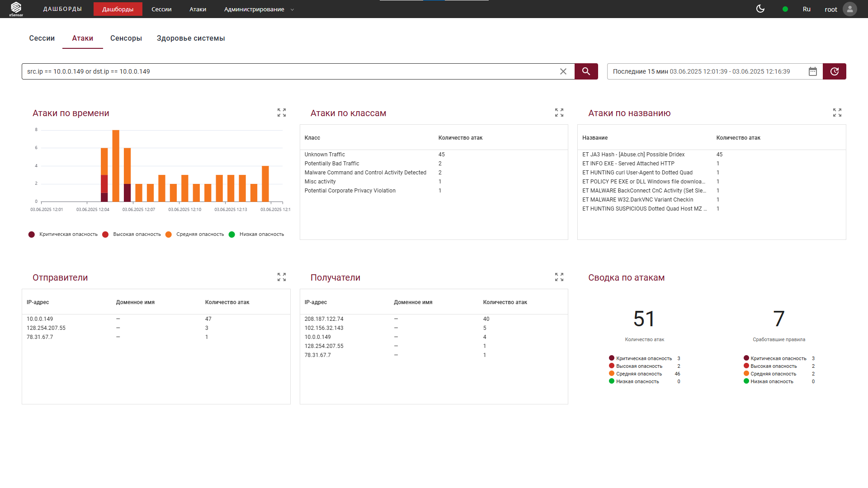Expand the Атаки по времени chart fullscreen
The image size is (868, 488).
[x=282, y=113]
